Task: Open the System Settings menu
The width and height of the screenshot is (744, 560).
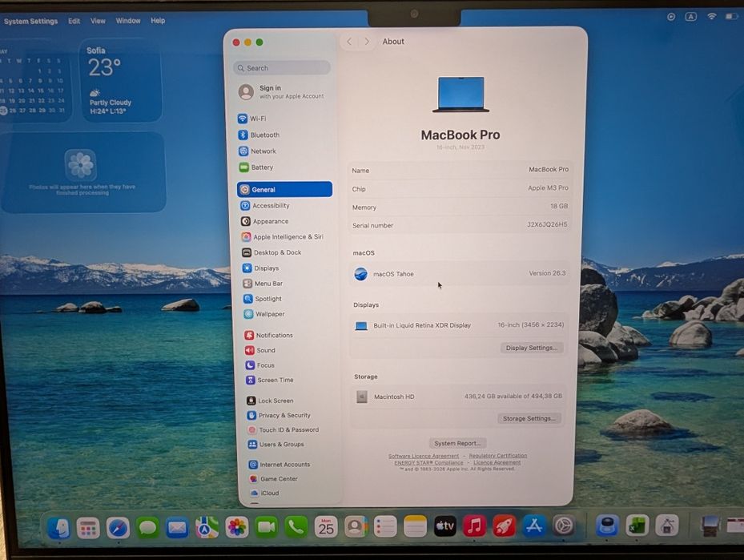Action: 31,22
